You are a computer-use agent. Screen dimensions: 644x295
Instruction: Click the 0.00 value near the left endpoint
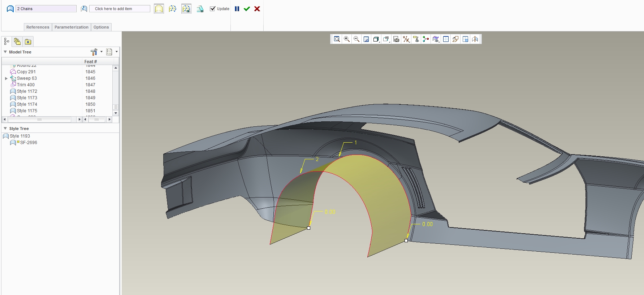pos(330,212)
